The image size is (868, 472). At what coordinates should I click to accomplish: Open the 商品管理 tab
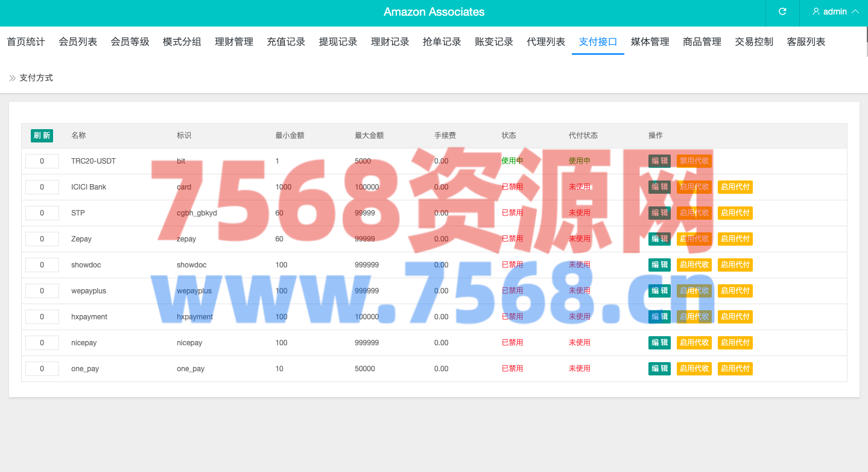click(x=702, y=42)
